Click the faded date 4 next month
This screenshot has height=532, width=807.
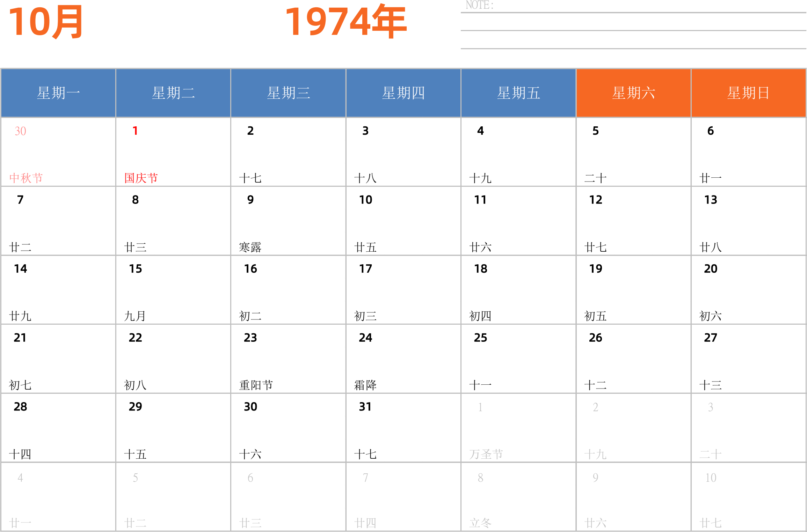tap(20, 478)
